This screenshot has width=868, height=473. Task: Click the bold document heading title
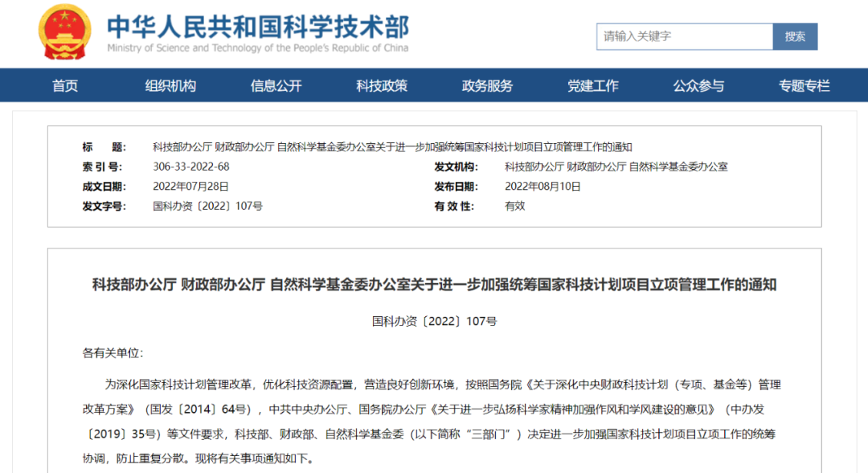point(434,285)
